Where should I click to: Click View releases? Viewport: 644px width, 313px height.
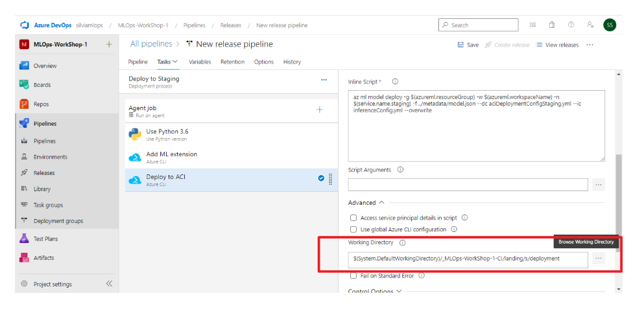[557, 45]
